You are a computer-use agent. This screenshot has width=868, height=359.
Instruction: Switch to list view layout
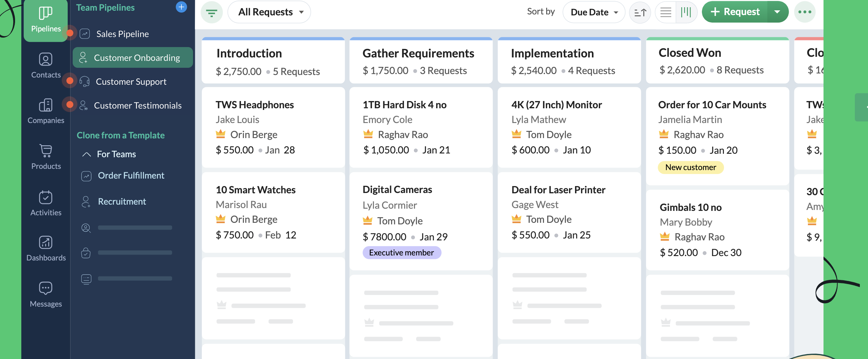point(665,12)
